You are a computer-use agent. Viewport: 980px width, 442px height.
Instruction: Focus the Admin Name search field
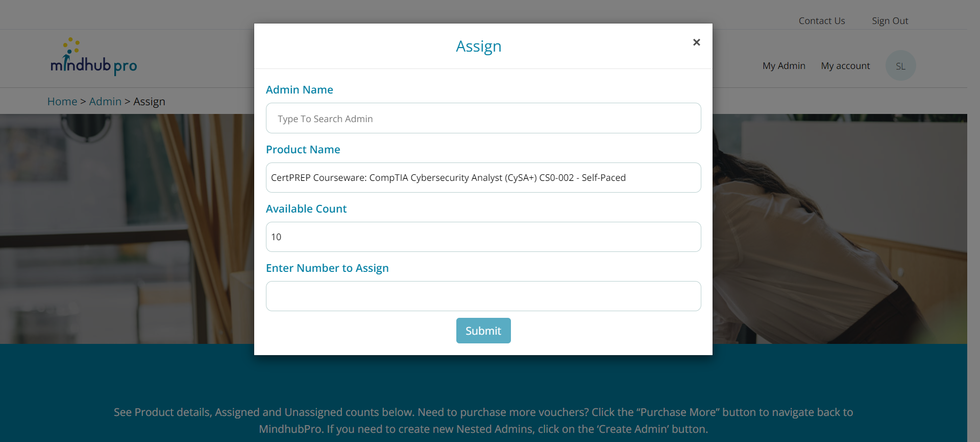click(x=483, y=119)
